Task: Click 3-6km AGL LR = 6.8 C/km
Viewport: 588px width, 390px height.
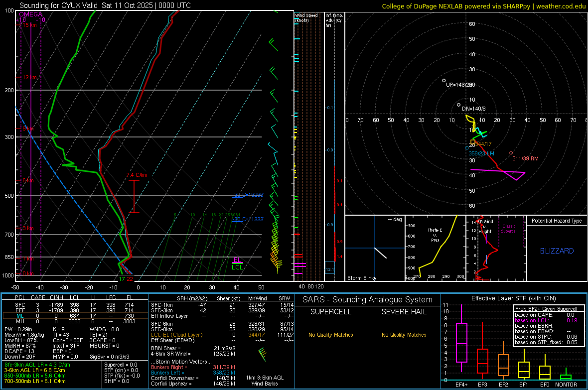Action: tap(35, 370)
